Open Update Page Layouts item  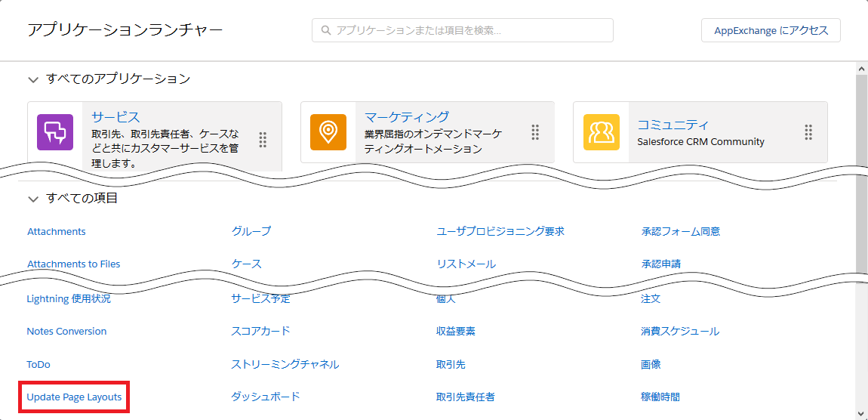pos(74,397)
